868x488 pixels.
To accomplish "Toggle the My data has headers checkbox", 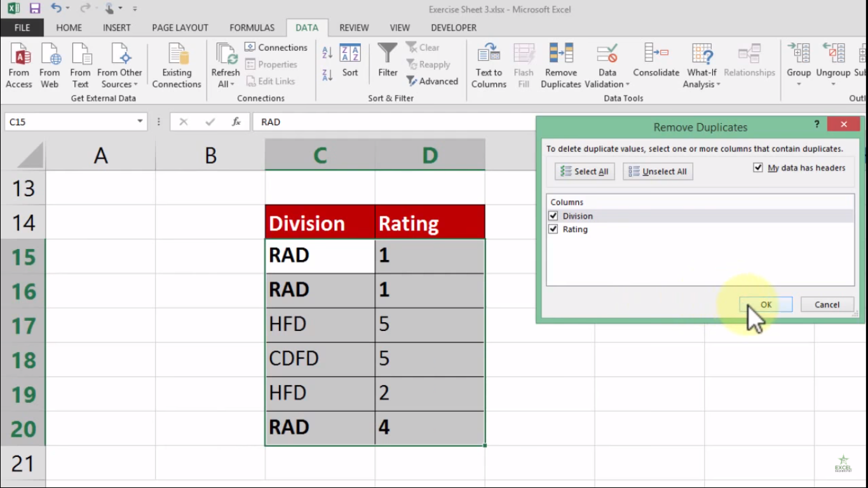I will pos(758,168).
